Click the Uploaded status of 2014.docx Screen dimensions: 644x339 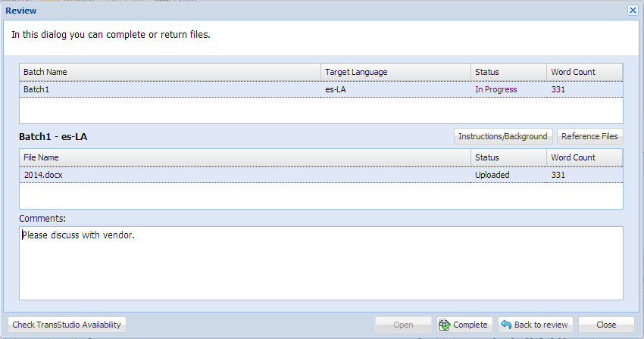pyautogui.click(x=492, y=175)
